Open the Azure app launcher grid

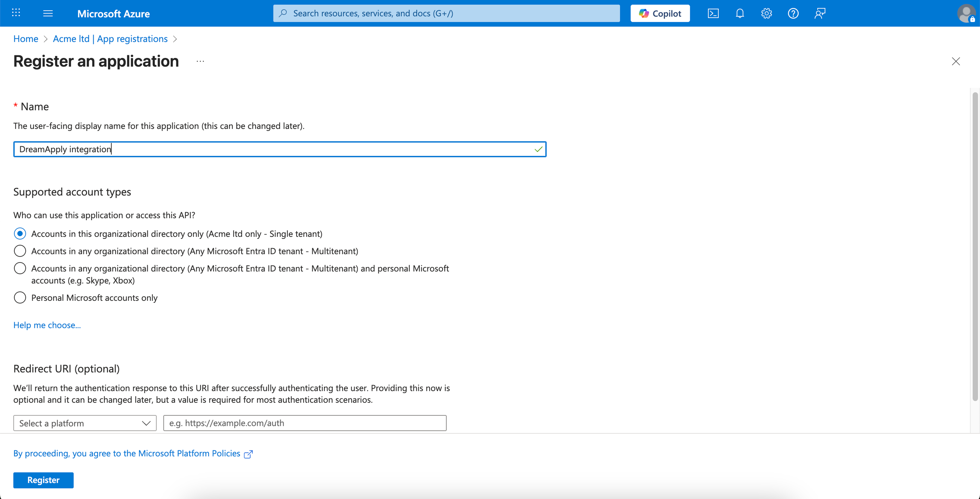[x=16, y=13]
